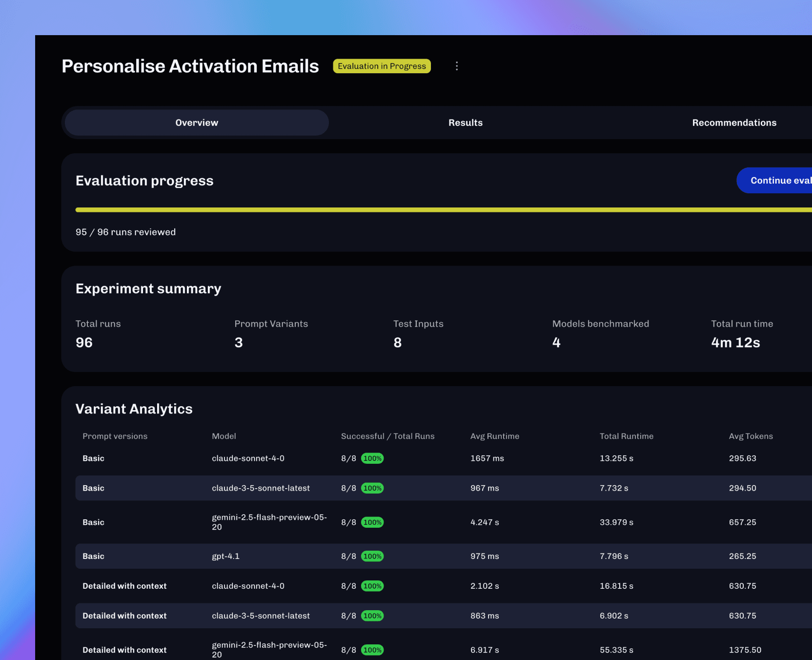Click the Evaluation in Progress badge
This screenshot has width=812, height=660.
pos(382,66)
